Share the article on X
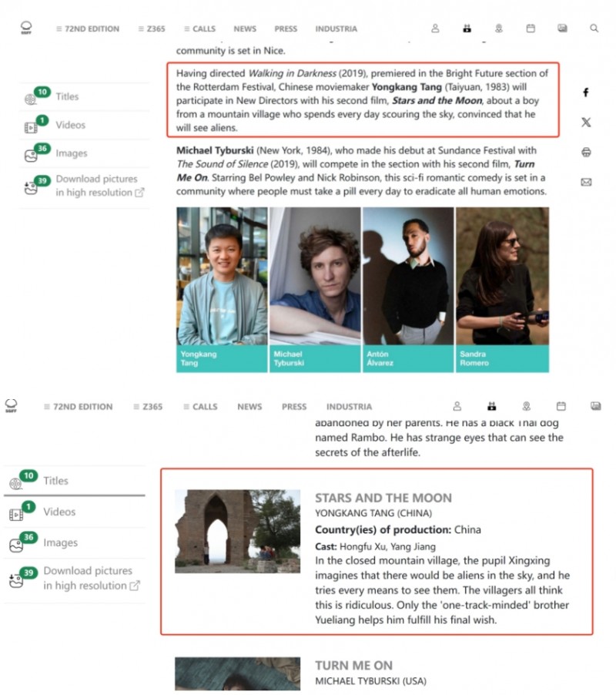The image size is (616, 695). click(586, 123)
